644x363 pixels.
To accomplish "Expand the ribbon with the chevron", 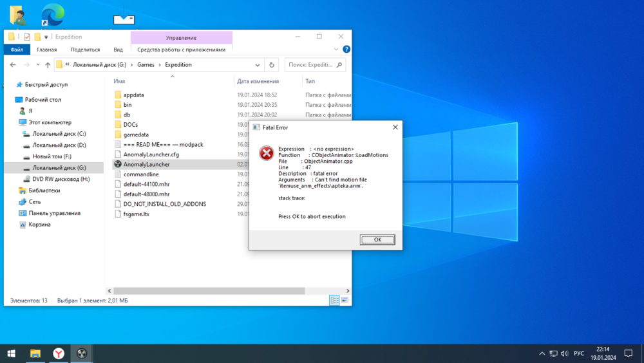I will pyautogui.click(x=337, y=50).
